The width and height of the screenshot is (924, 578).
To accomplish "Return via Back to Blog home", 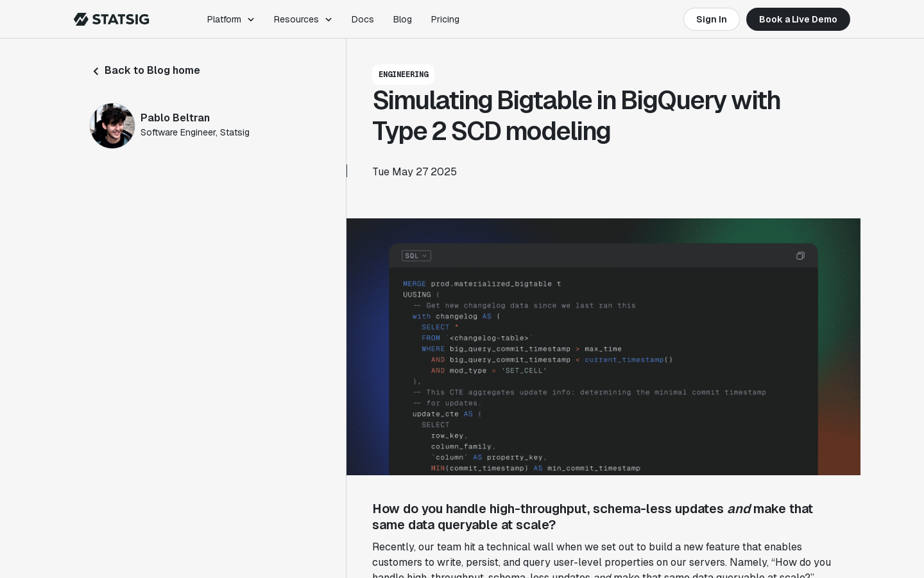I will point(146,71).
